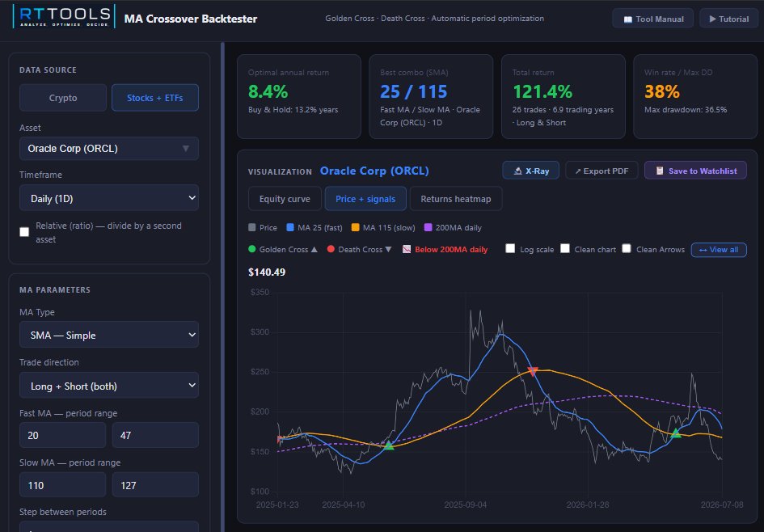The height and width of the screenshot is (532, 764).
Task: Toggle the Price legend swatch
Action: click(x=252, y=227)
